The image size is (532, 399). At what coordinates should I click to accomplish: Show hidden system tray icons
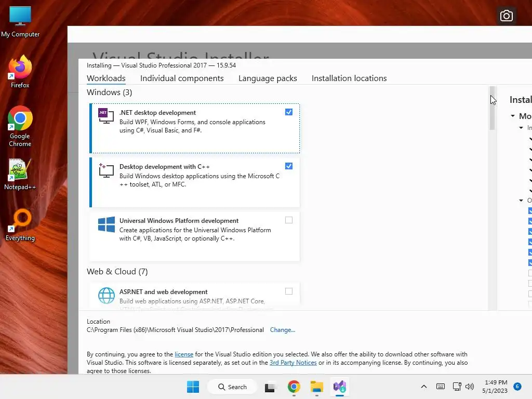pyautogui.click(x=424, y=387)
